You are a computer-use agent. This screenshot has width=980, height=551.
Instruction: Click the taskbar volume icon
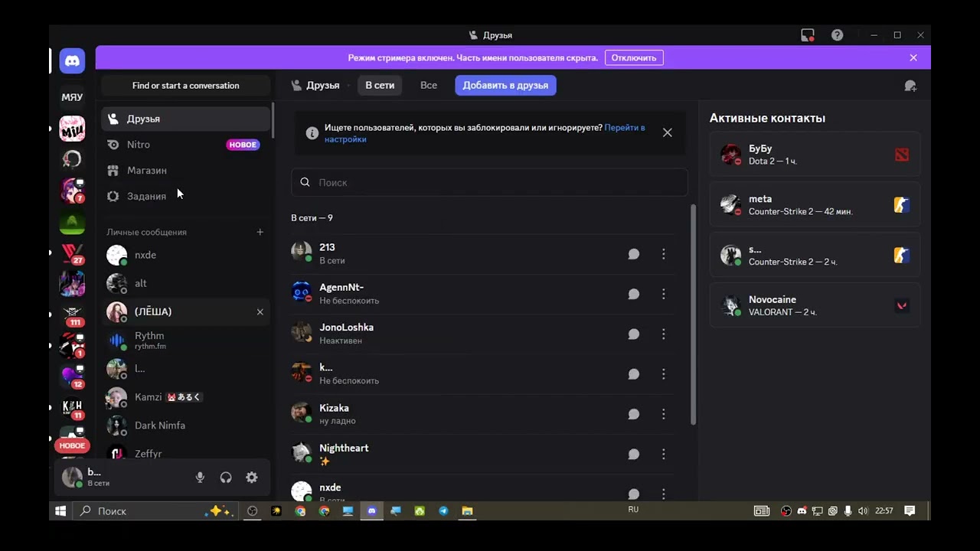coord(863,510)
